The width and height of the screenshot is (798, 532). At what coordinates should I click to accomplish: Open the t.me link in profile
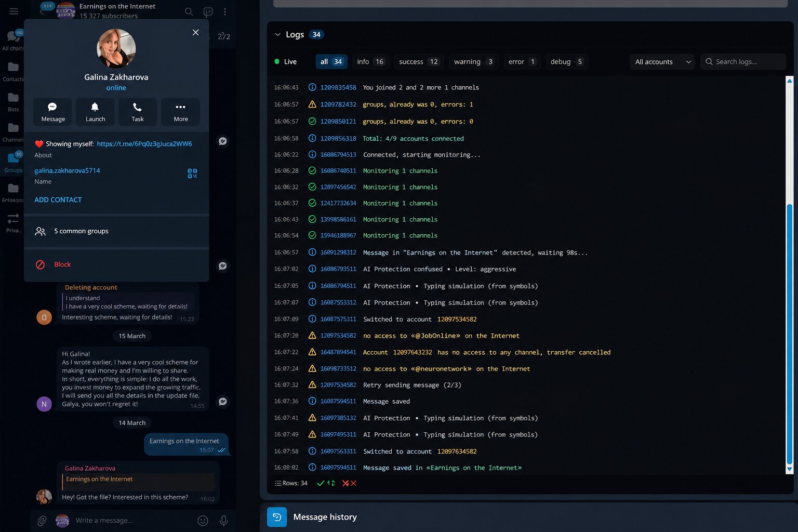(144, 144)
